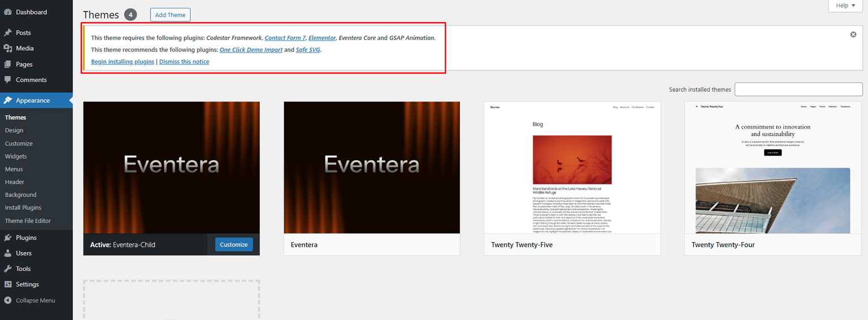868x320 pixels.
Task: Open the Help dropdown tab
Action: tap(845, 6)
